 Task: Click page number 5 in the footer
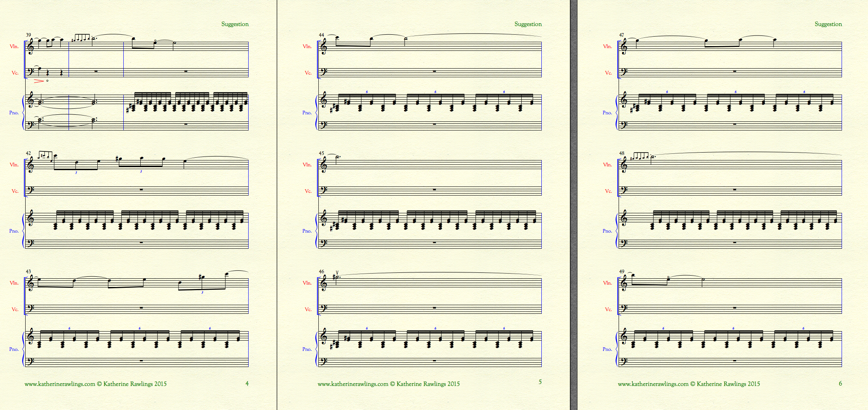pos(540,382)
